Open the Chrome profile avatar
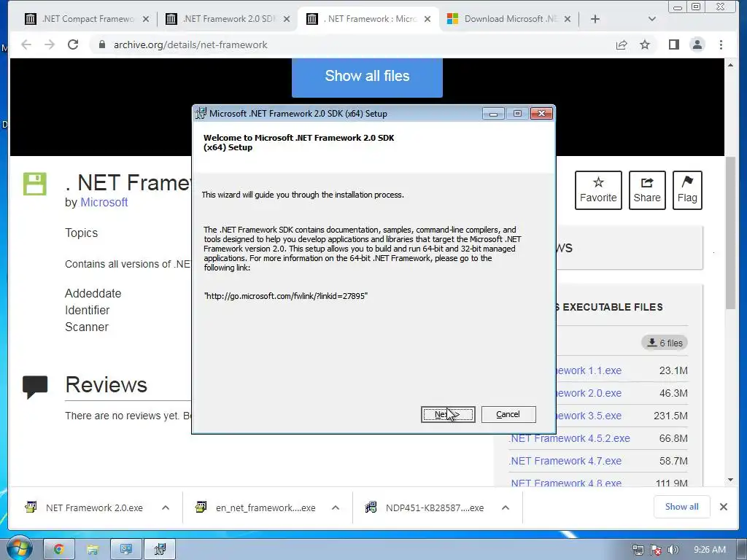Screen dimensions: 747x560 coord(697,44)
